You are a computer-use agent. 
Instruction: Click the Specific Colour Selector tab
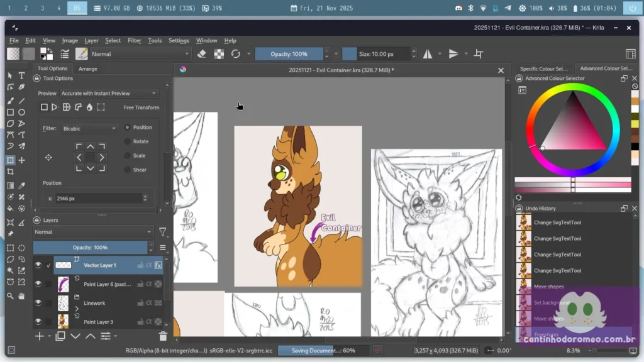(x=543, y=69)
